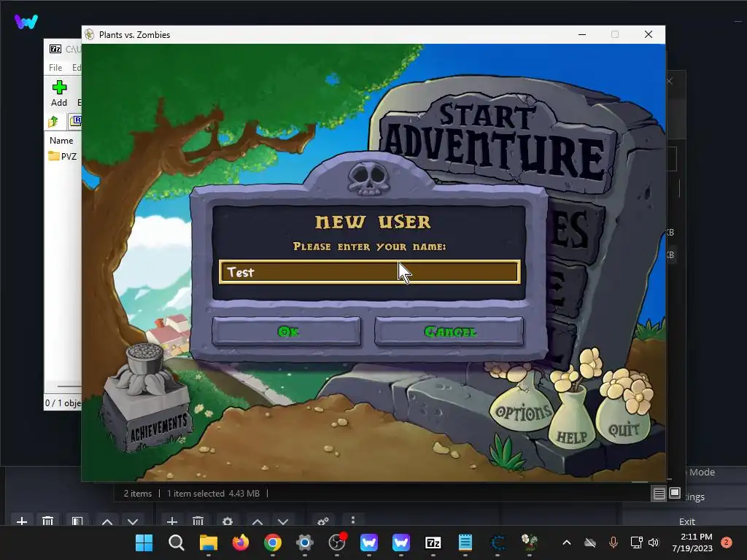Screen dimensions: 747x560
Task: Open Windows Search from the taskbar
Action: point(177,542)
